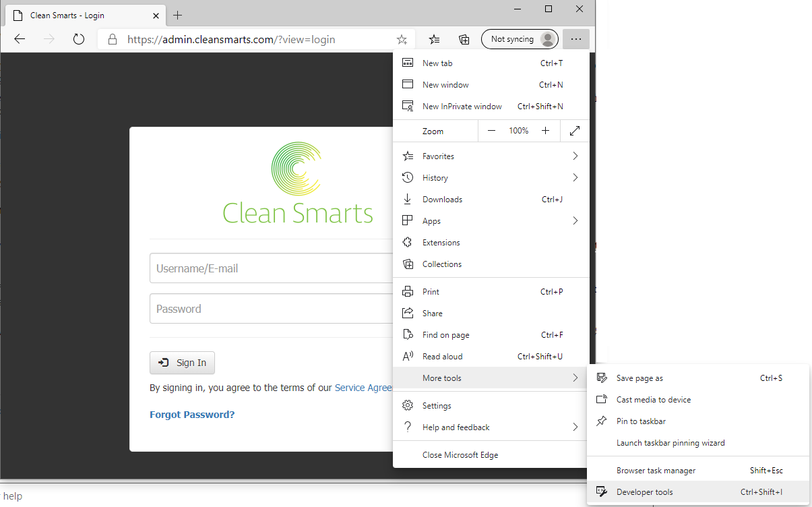Zoom out with the minus button
812x507 pixels.
pyautogui.click(x=491, y=131)
